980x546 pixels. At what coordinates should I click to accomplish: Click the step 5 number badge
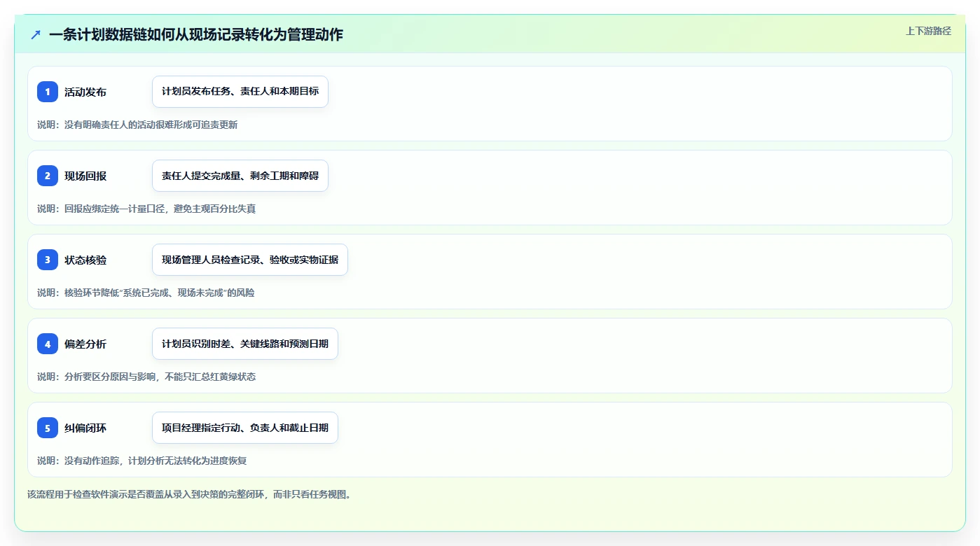click(48, 428)
